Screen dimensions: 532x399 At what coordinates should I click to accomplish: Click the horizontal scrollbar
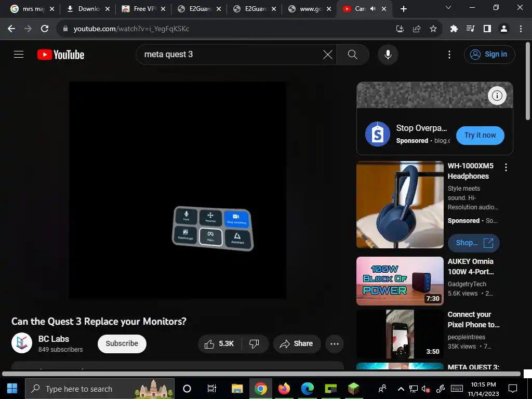pos(261,374)
